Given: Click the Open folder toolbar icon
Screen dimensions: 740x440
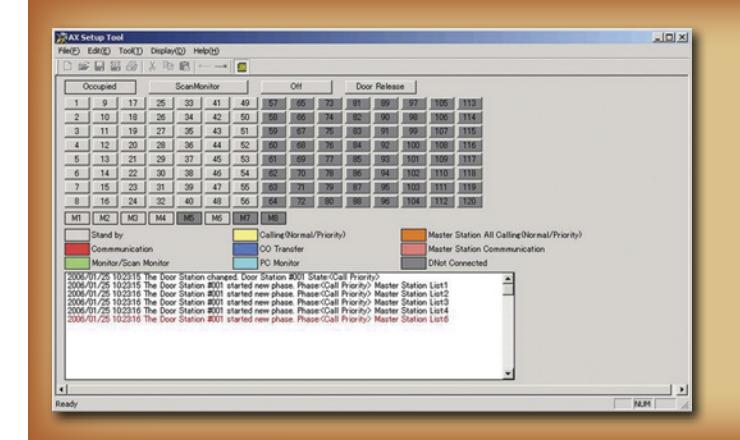Looking at the screenshot, I should pyautogui.click(x=83, y=67).
